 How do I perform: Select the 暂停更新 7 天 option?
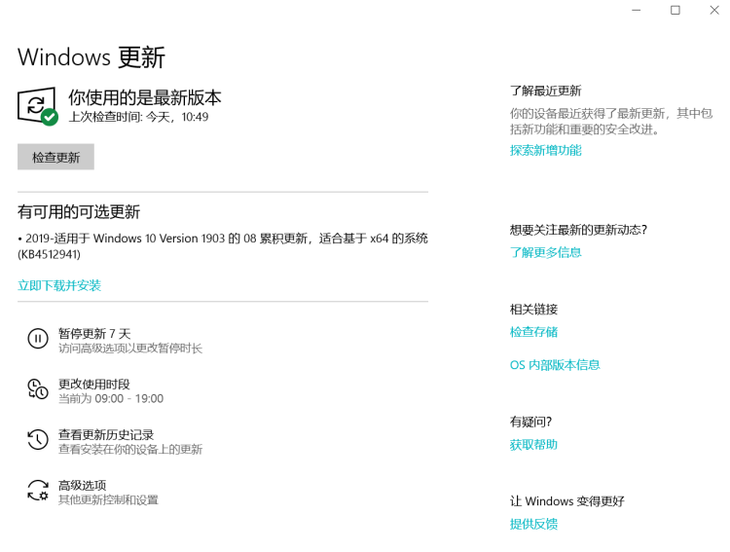point(115,340)
